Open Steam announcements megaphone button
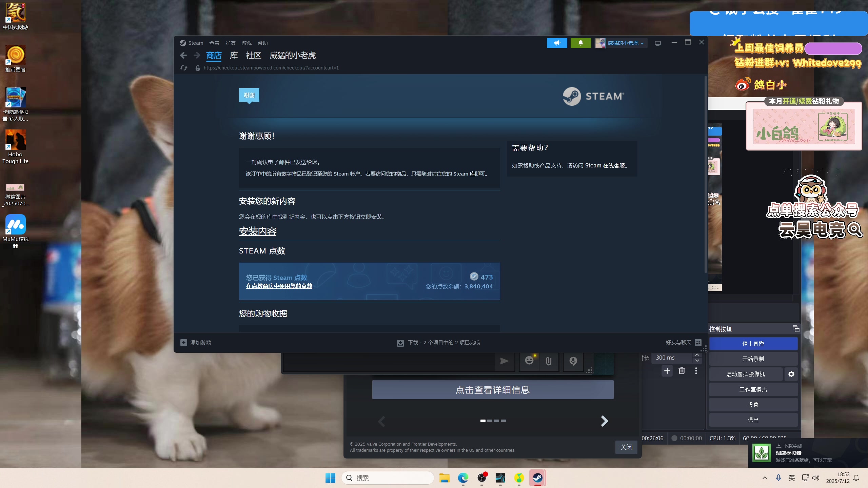Image resolution: width=868 pixels, height=488 pixels. 557,43
